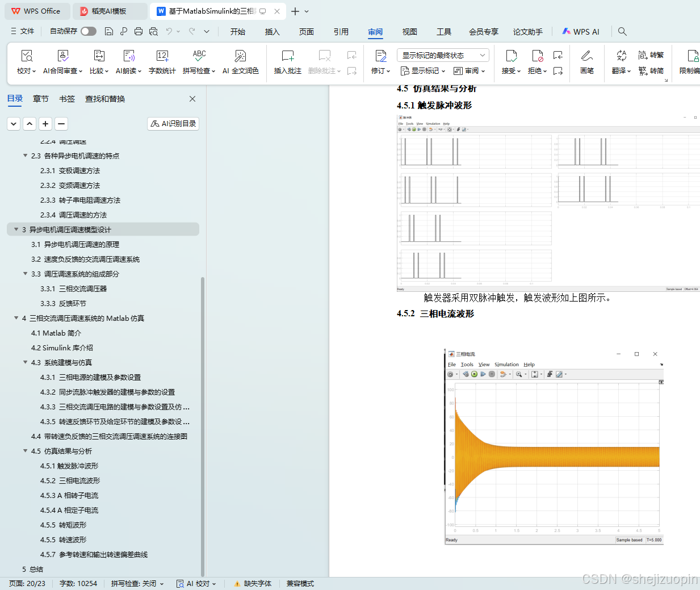Image resolution: width=700 pixels, height=590 pixels.
Task: Switch to the 视图 ribbon tab
Action: (x=410, y=32)
